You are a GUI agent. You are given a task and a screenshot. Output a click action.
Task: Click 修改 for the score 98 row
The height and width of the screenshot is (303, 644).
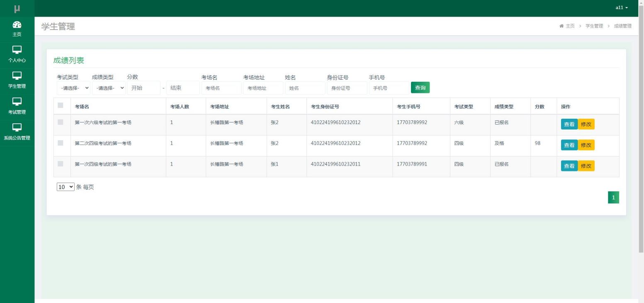pyautogui.click(x=586, y=145)
